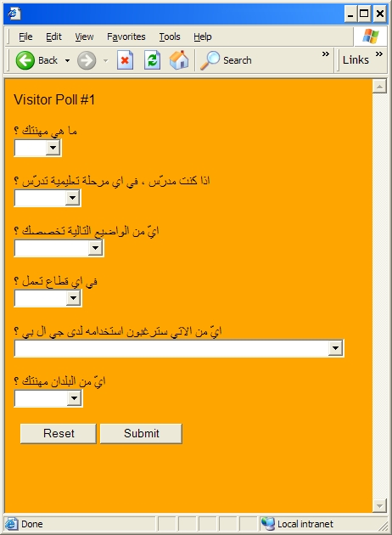
Task: Refresh the page with green arrows icon
Action: (x=152, y=60)
